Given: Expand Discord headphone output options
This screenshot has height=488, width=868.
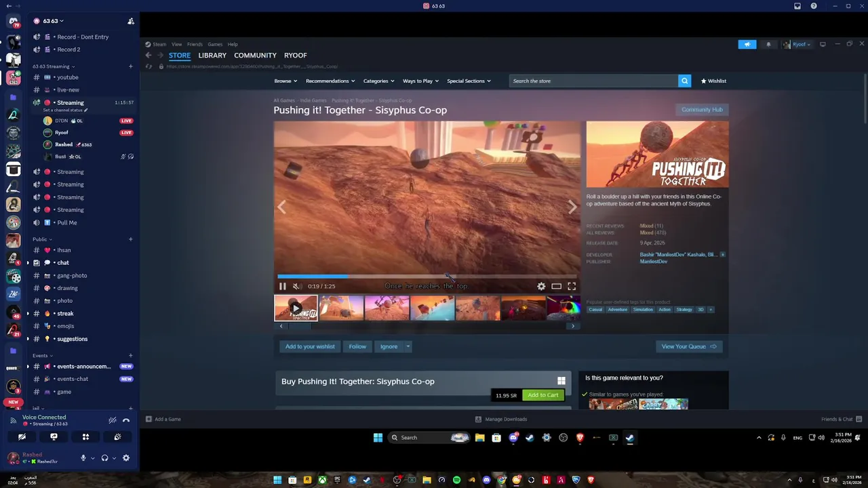Looking at the screenshot, I should click(113, 458).
